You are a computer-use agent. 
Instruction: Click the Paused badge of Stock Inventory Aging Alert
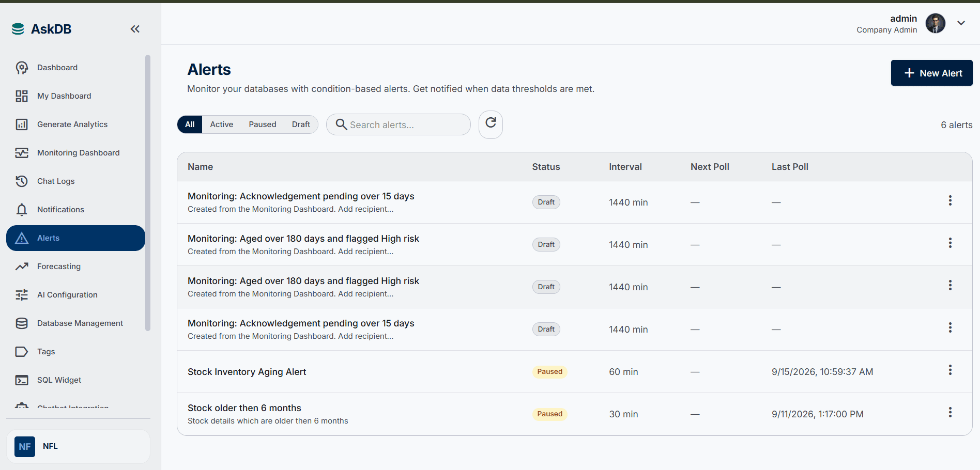tap(549, 372)
